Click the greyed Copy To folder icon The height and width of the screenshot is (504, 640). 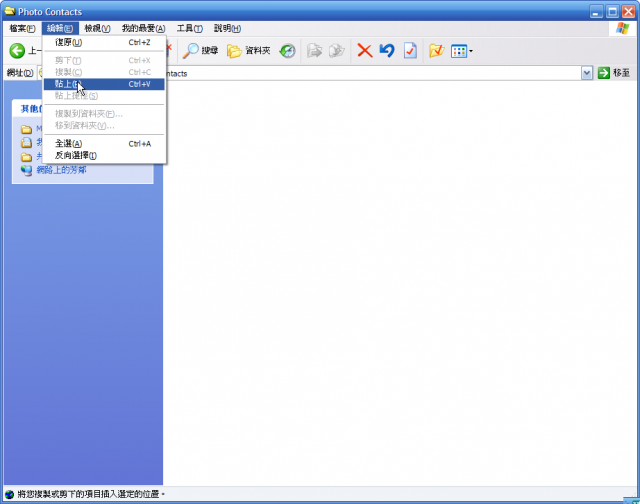[337, 51]
